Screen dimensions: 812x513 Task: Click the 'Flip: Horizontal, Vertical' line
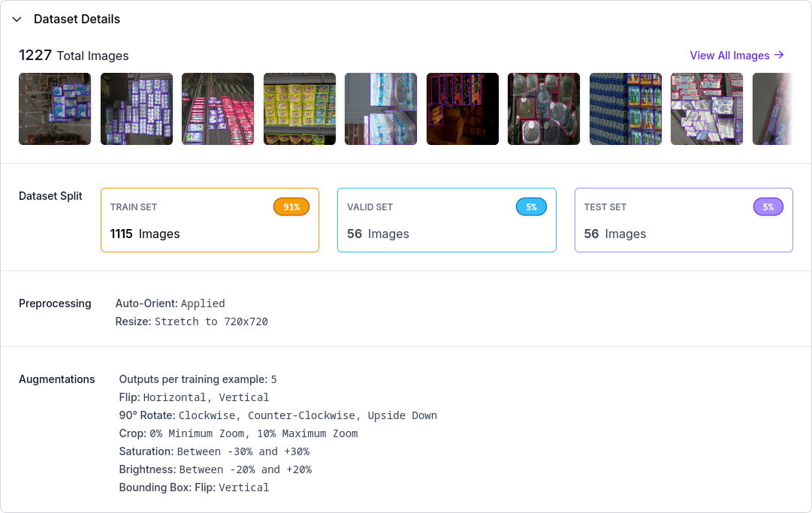pos(195,397)
